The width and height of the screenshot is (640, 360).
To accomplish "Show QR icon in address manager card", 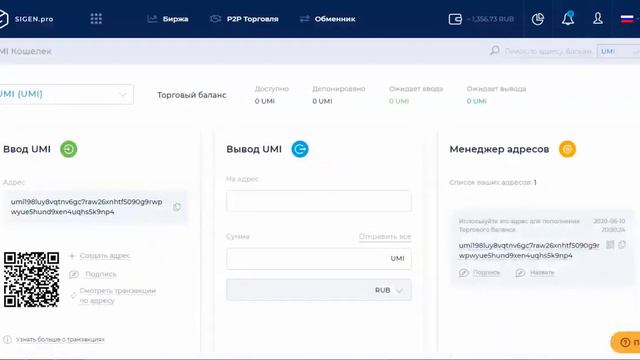I will [610, 244].
